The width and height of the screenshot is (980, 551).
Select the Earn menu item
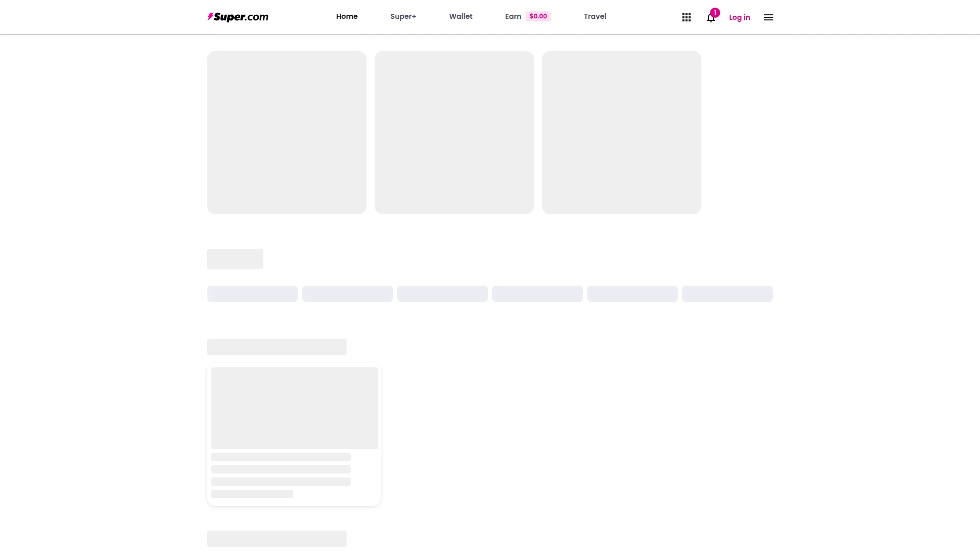click(512, 16)
